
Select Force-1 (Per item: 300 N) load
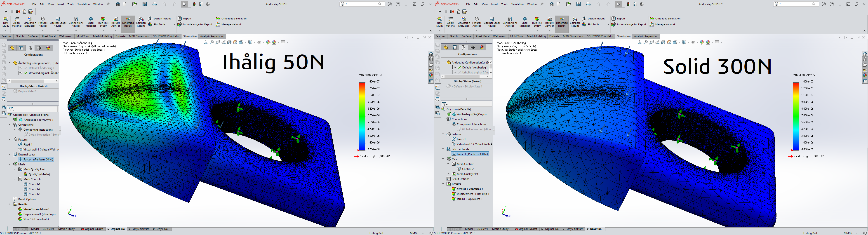click(x=472, y=154)
